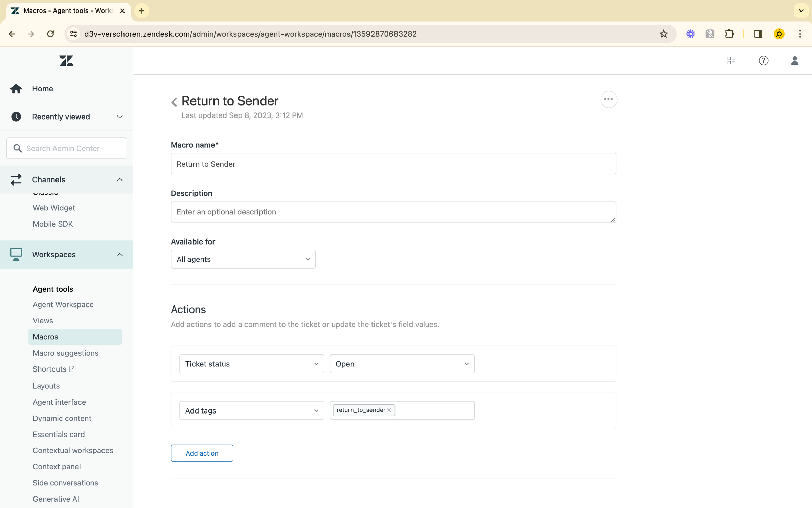Open Macro suggestions from the sidebar
This screenshot has width=812, height=508.
pyautogui.click(x=66, y=353)
